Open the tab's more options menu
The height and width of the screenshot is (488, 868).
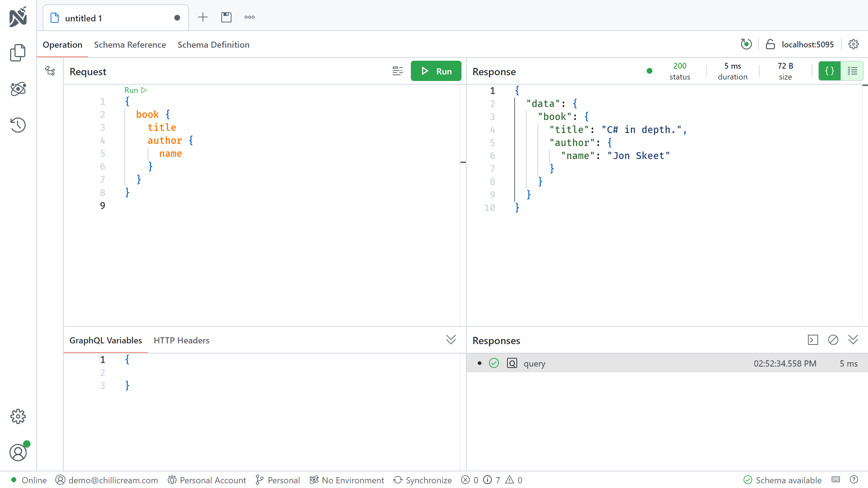click(249, 17)
